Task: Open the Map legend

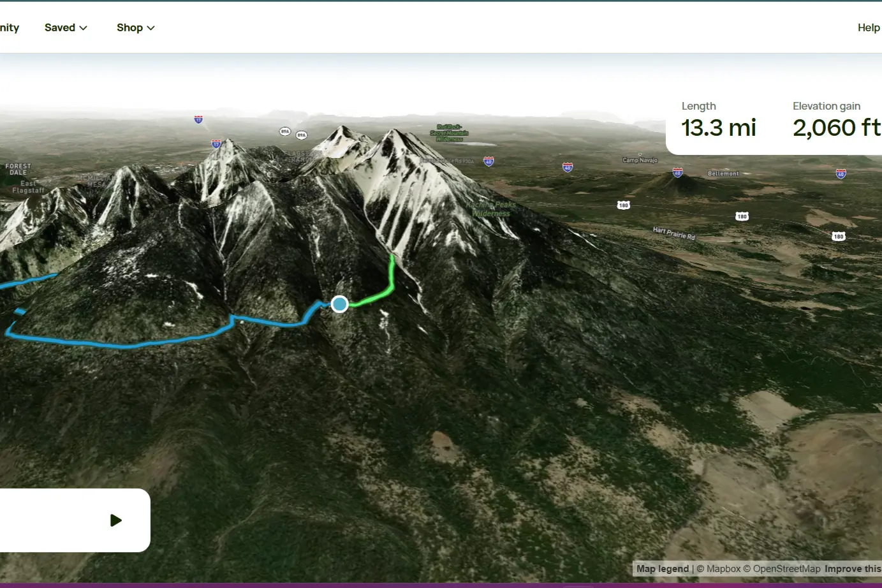Action: (662, 568)
